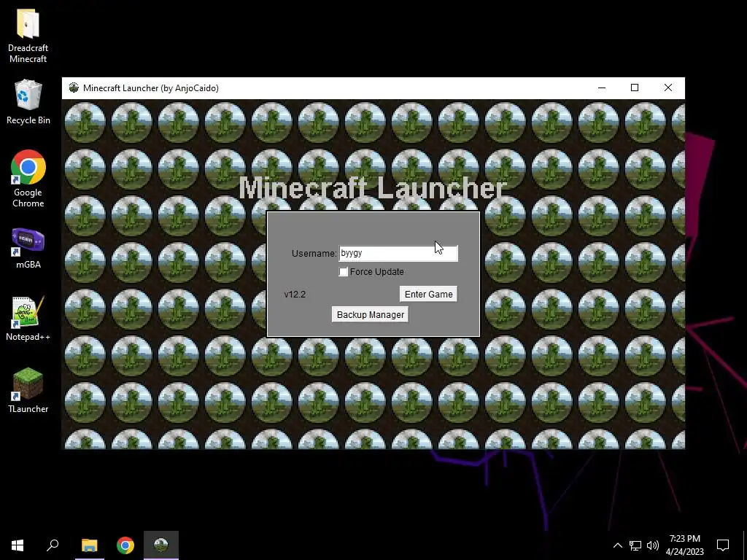Enable the Force Update checkbox
This screenshot has height=560, width=747.
pyautogui.click(x=343, y=272)
